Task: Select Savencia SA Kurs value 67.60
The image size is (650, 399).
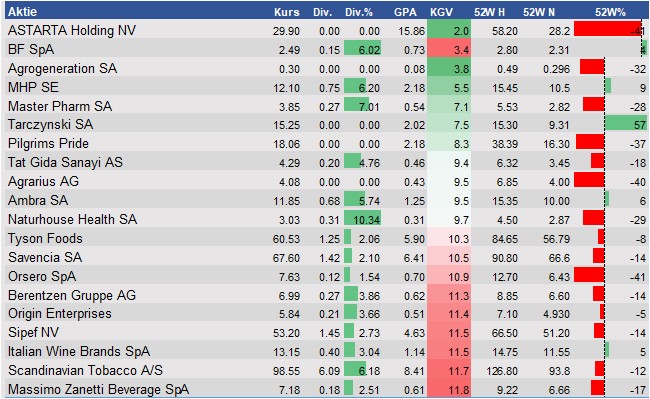Action: [x=286, y=258]
